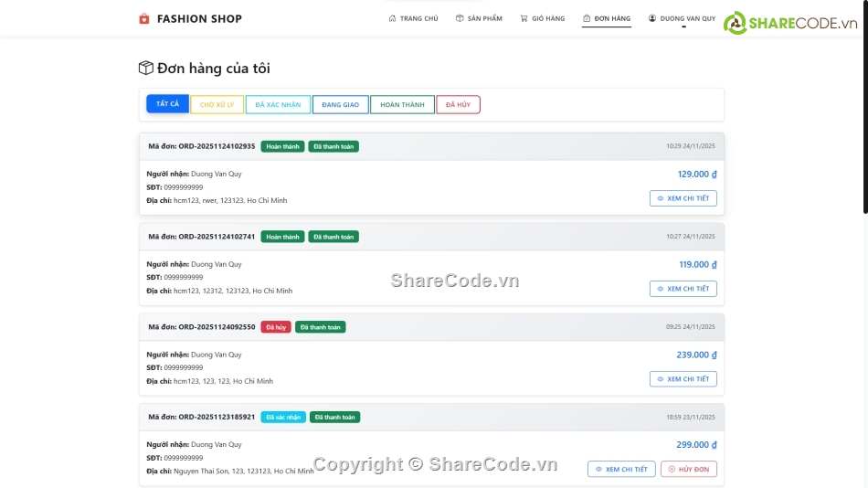The image size is (868, 488).
Task: Click eye icon on 299.000 đ order's details button
Action: click(x=598, y=469)
